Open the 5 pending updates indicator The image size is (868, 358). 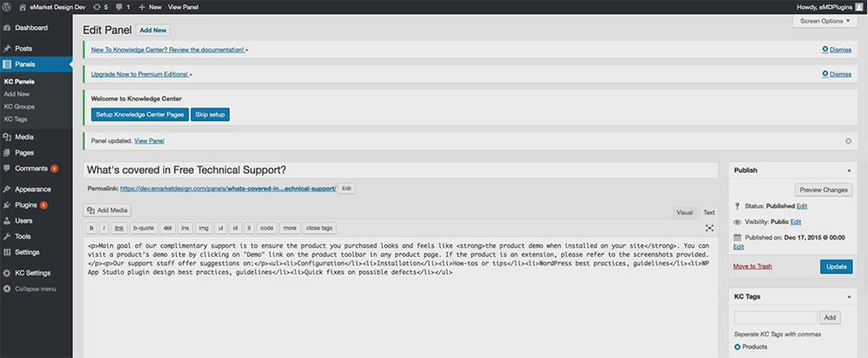point(100,7)
